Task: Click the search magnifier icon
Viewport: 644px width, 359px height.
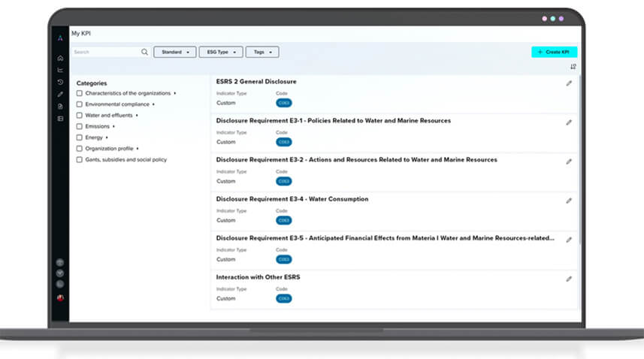Action: (144, 52)
